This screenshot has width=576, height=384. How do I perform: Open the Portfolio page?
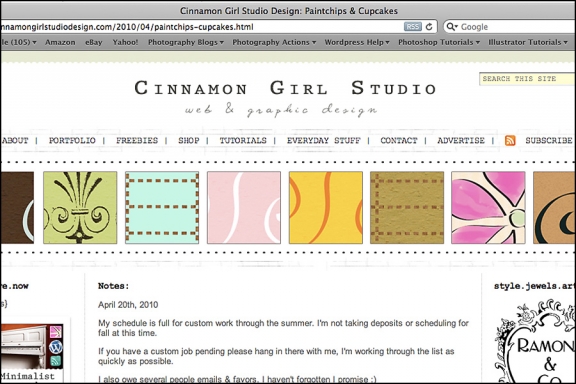point(72,140)
